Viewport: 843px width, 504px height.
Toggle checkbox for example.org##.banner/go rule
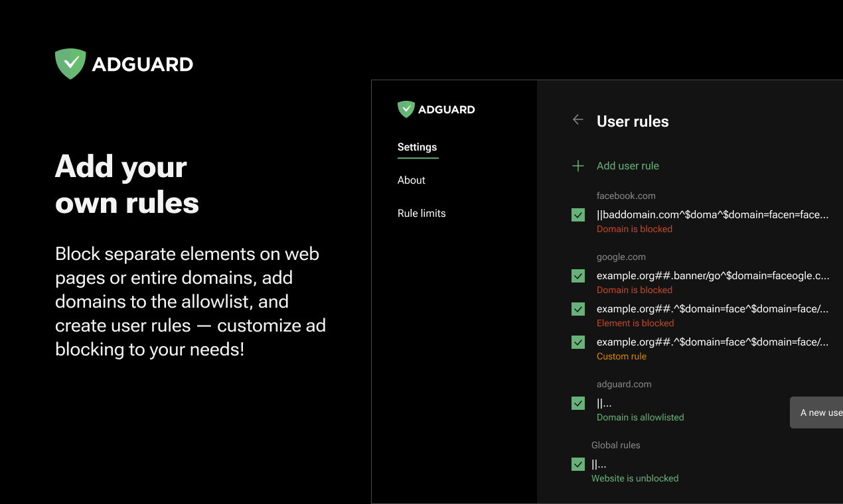pyautogui.click(x=578, y=276)
